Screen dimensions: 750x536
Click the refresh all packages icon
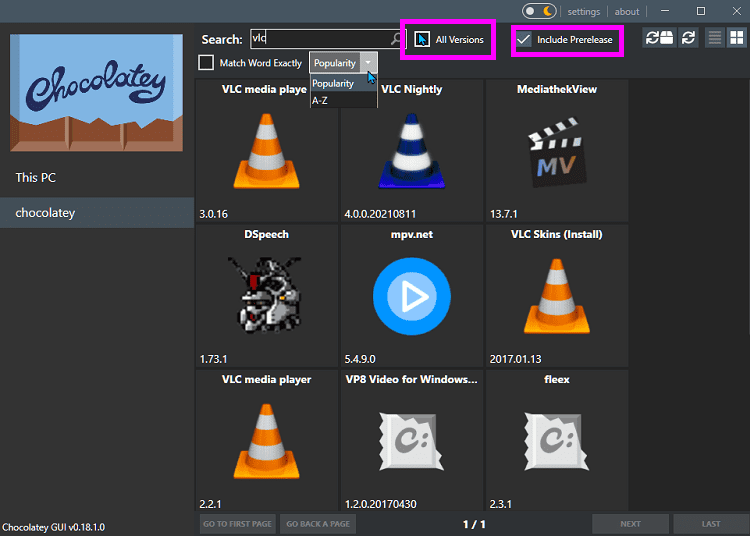coord(659,38)
